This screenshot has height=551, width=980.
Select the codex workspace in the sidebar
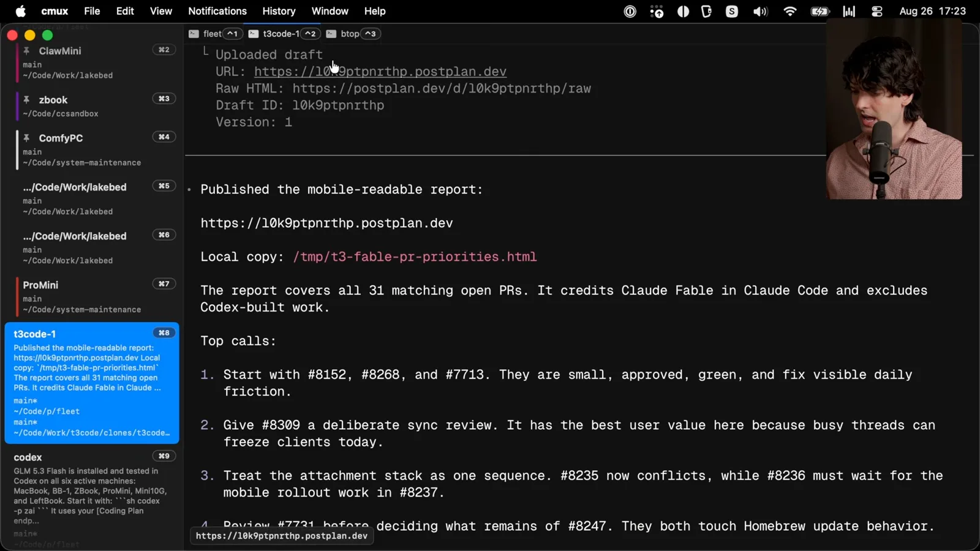pos(92,497)
